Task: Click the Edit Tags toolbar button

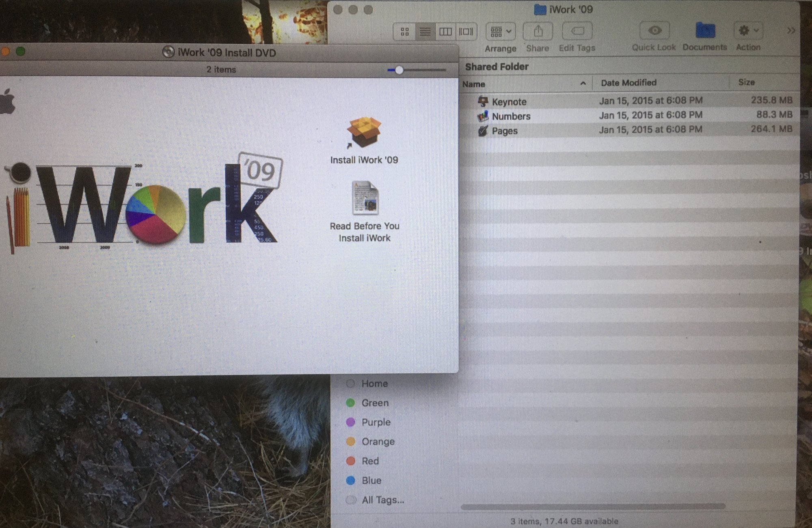Action: click(x=577, y=32)
